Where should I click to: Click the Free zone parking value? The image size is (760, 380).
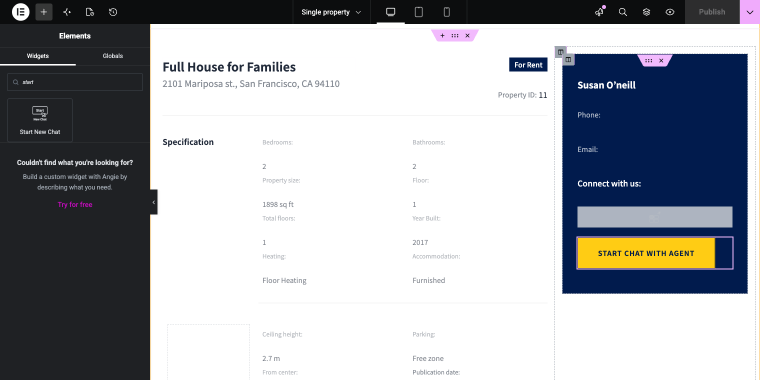click(428, 359)
